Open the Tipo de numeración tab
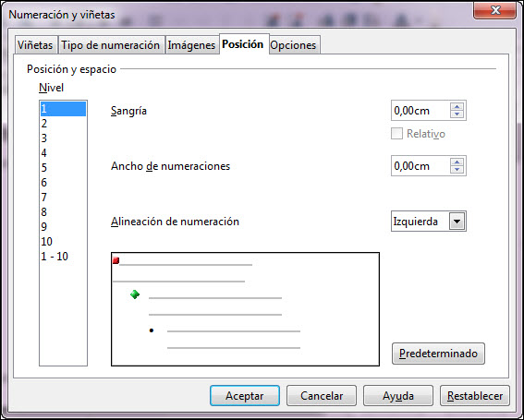524x420 pixels. 111,45
